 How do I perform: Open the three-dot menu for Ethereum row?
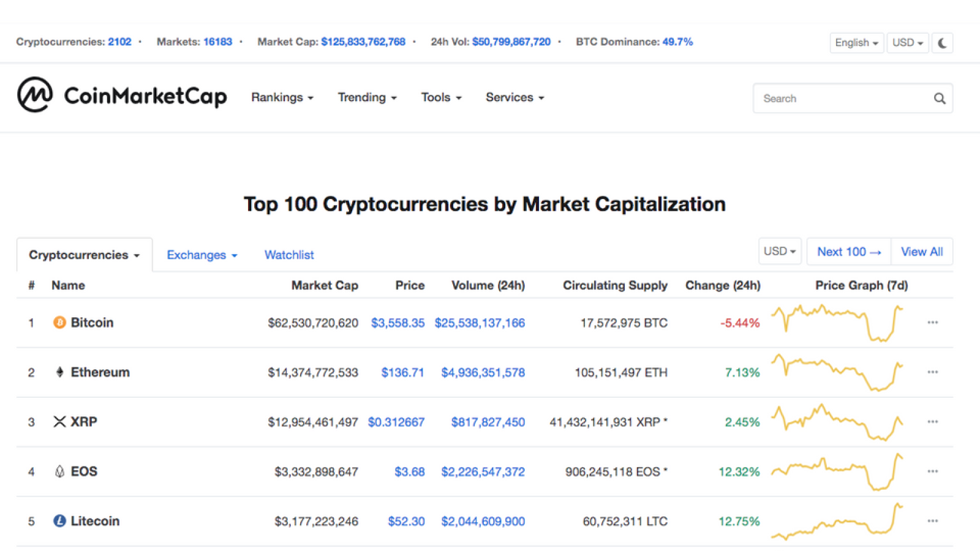coord(933,372)
